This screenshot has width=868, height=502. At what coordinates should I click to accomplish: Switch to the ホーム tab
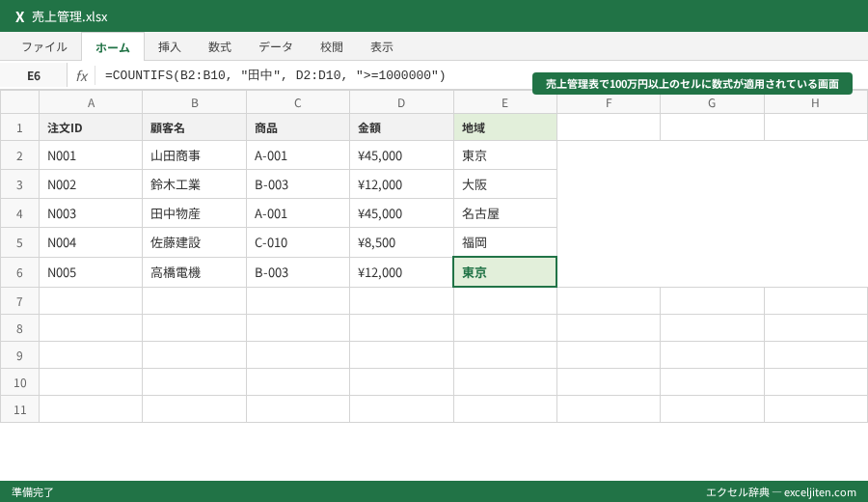click(x=113, y=47)
